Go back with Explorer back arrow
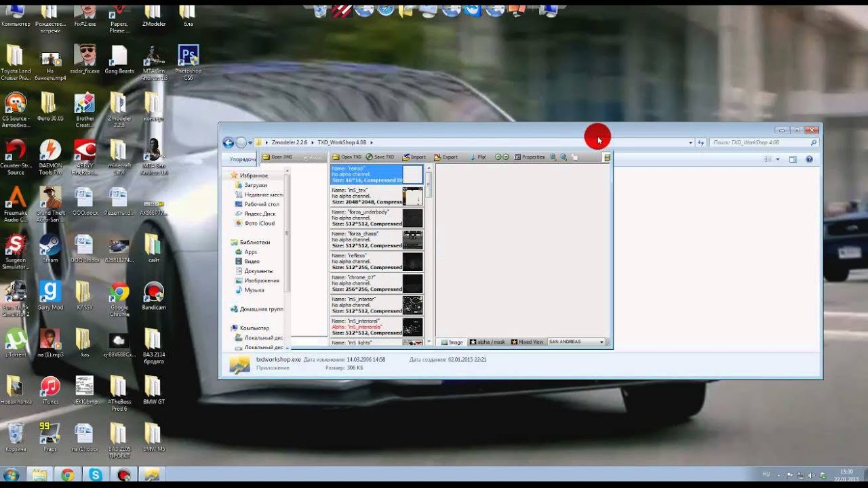This screenshot has height=488, width=868. [x=229, y=143]
